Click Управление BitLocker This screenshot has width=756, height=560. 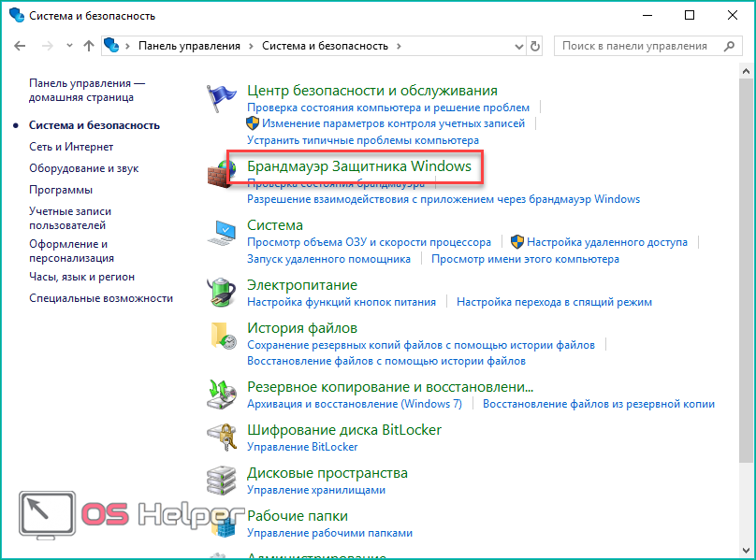coord(302,447)
